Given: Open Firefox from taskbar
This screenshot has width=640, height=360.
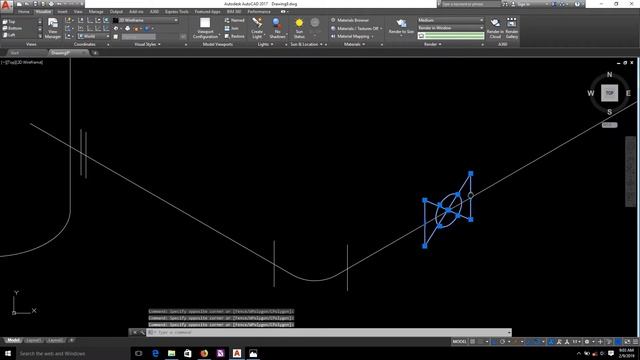Looking at the screenshot, I should tap(204, 353).
